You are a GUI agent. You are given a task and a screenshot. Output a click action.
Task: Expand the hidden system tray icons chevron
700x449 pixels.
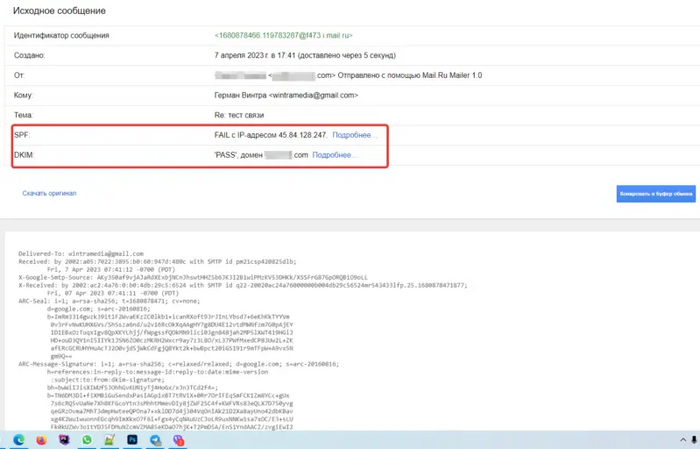[683, 440]
